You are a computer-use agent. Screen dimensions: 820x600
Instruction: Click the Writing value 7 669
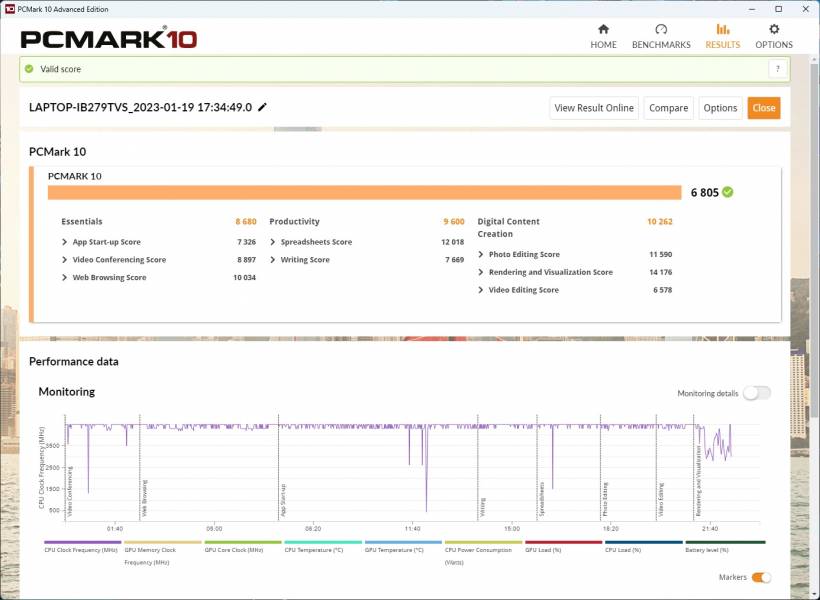454,259
